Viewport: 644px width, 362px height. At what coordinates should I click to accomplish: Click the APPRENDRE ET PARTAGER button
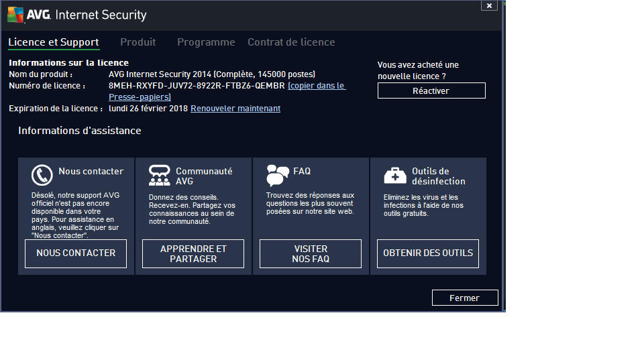click(193, 253)
